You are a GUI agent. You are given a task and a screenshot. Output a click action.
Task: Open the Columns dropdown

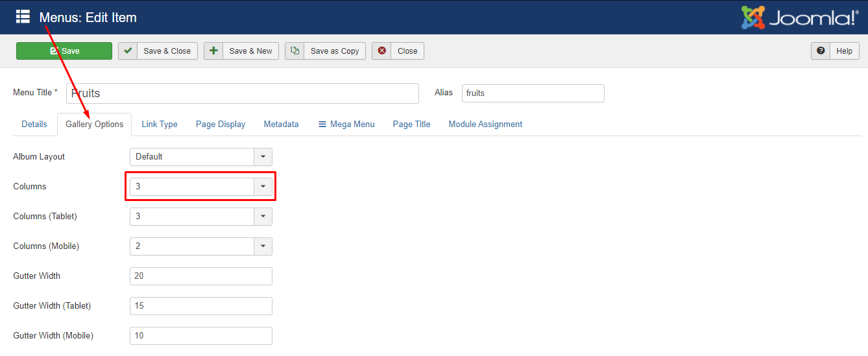tap(201, 187)
